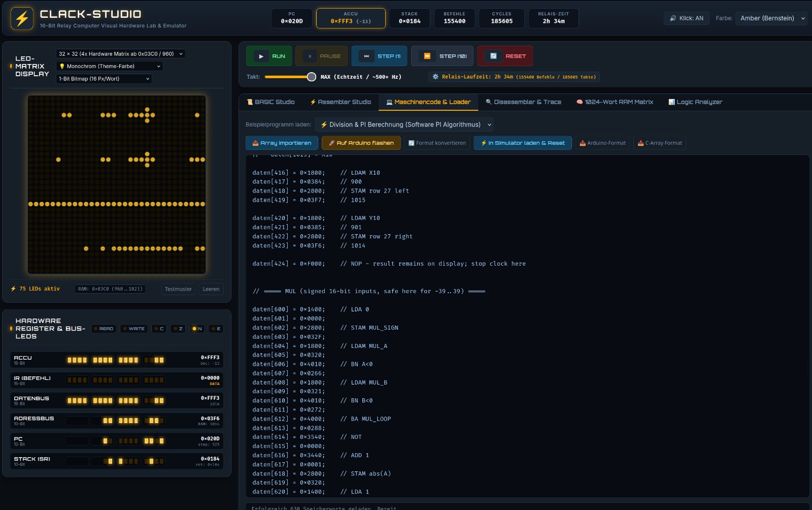
Task: Click the play icon on RUN
Action: click(261, 56)
